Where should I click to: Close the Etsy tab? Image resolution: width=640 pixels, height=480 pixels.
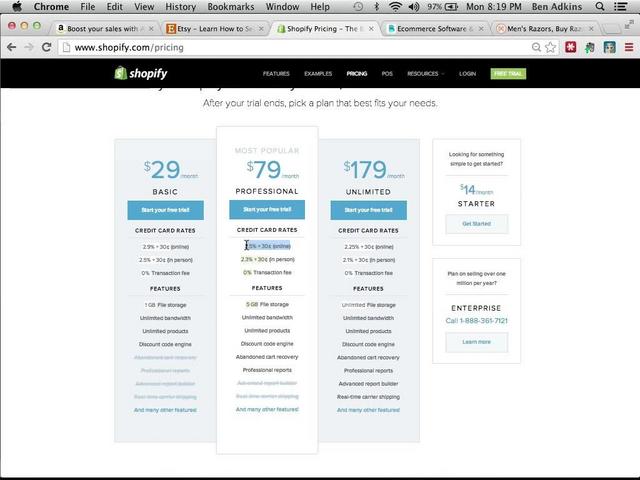261,29
